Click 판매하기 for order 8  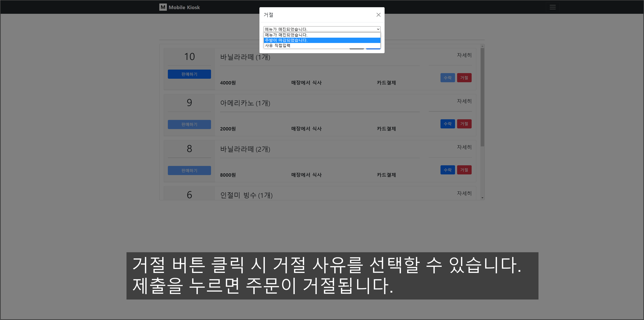(189, 170)
